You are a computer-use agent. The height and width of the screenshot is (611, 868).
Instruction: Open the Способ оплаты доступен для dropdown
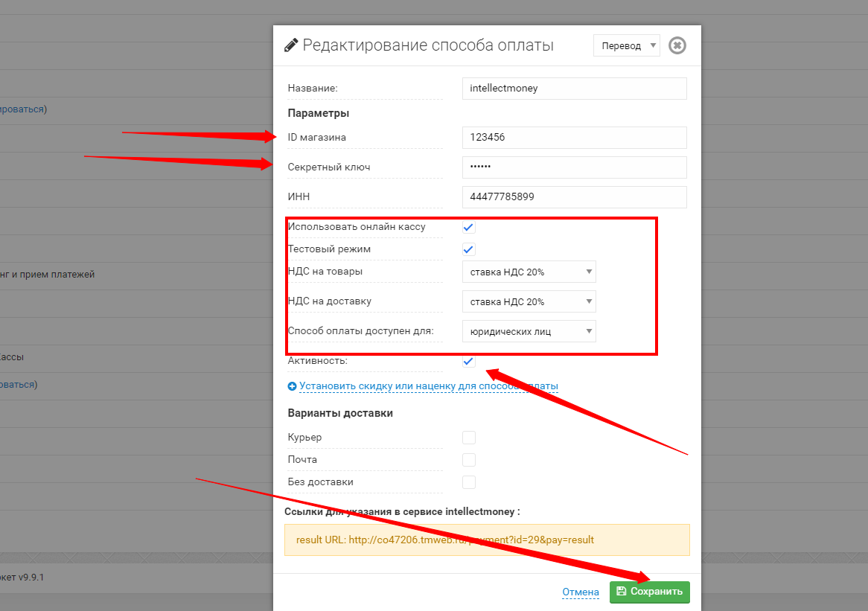point(529,332)
